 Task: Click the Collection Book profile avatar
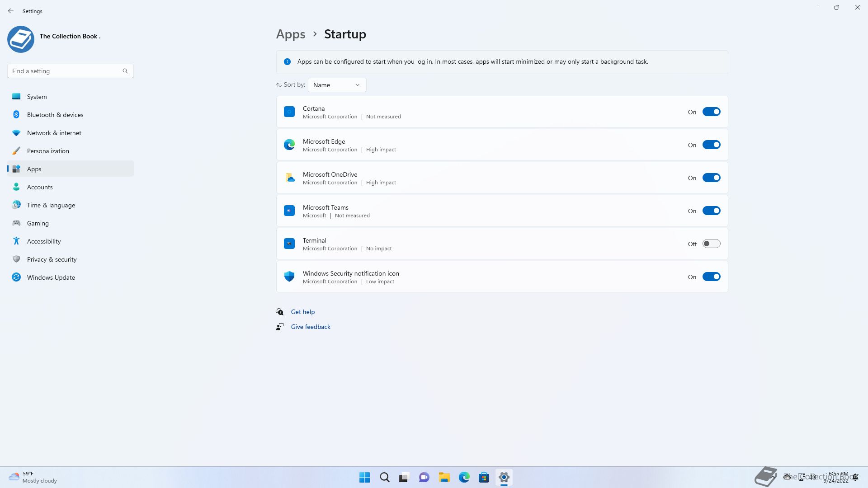tap(21, 39)
